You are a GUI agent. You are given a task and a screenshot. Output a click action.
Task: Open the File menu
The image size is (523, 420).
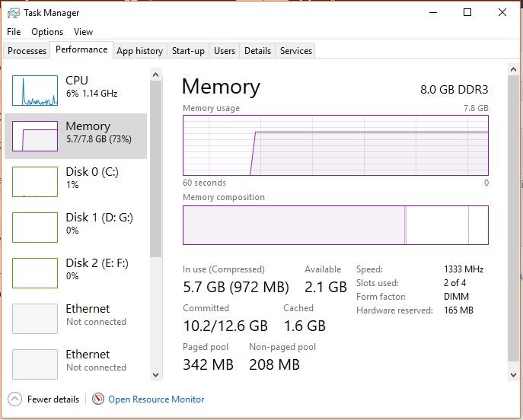[14, 32]
